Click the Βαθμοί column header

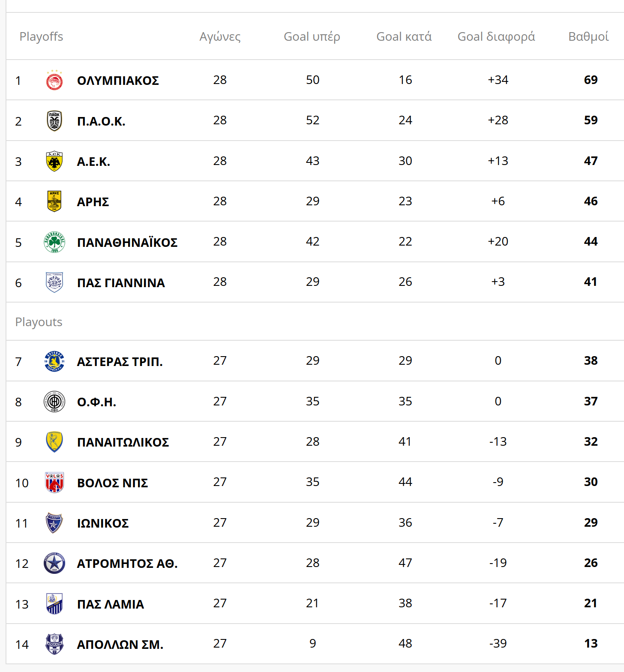click(x=588, y=37)
